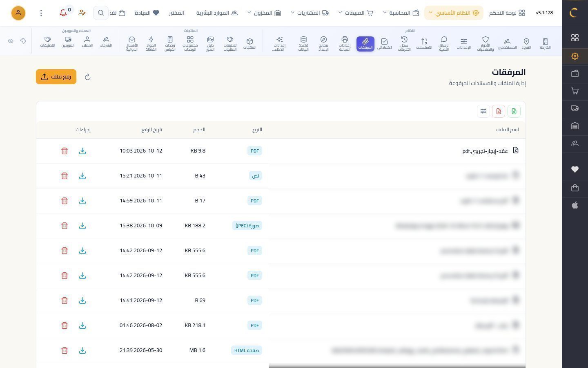Viewport: 588px width, 368px height.
Task: Expand the النظام الأساسي module dropdown
Action: click(x=454, y=13)
